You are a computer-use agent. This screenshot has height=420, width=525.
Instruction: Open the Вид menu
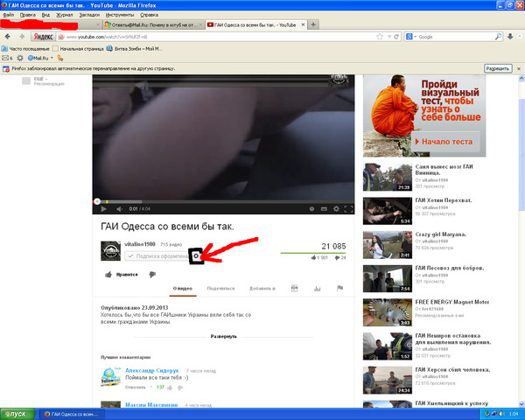(x=45, y=15)
